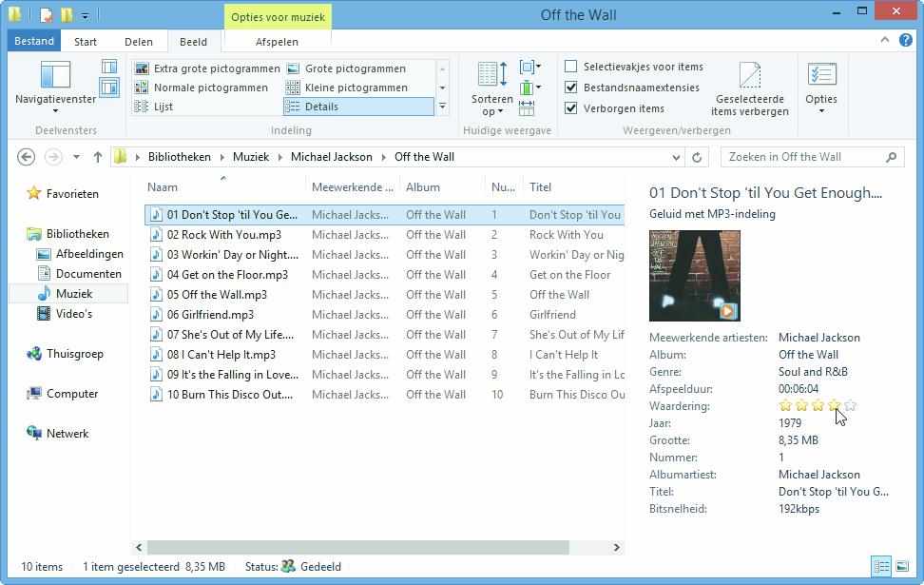This screenshot has width=924, height=585.
Task: Switch to the Start ribbon tab
Action: [x=86, y=41]
